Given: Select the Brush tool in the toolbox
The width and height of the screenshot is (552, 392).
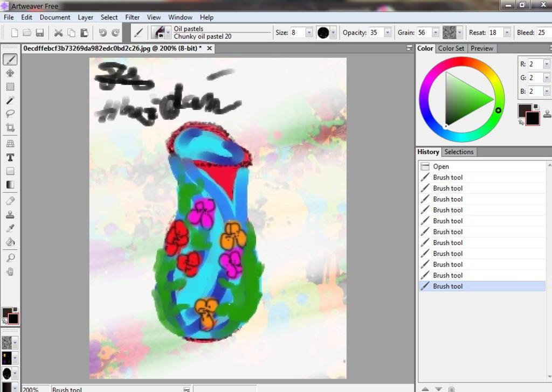Looking at the screenshot, I should [10, 59].
